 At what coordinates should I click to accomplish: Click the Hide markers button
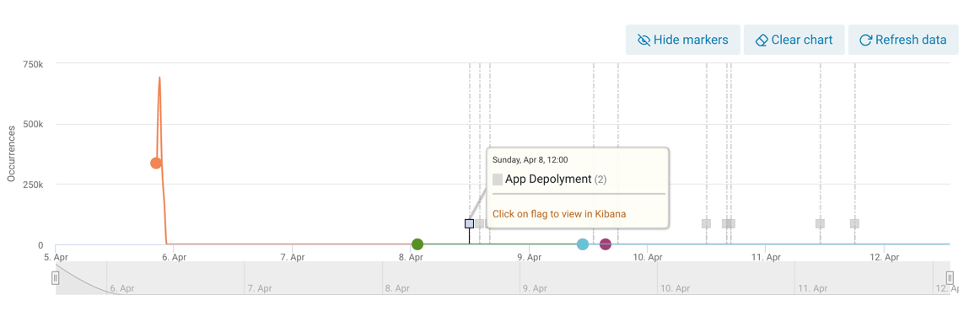point(682,40)
